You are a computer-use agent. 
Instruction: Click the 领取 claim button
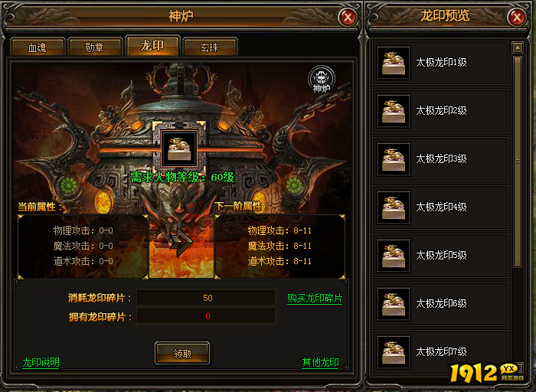click(x=182, y=354)
